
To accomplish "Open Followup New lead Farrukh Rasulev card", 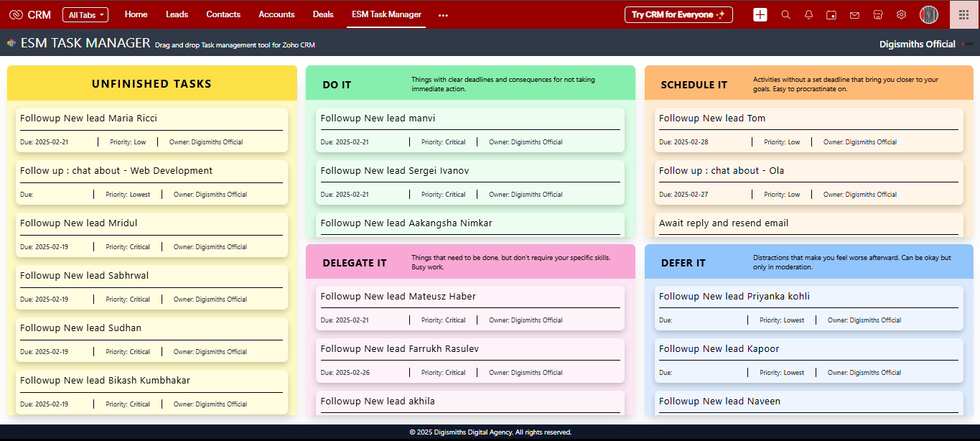I will 470,360.
